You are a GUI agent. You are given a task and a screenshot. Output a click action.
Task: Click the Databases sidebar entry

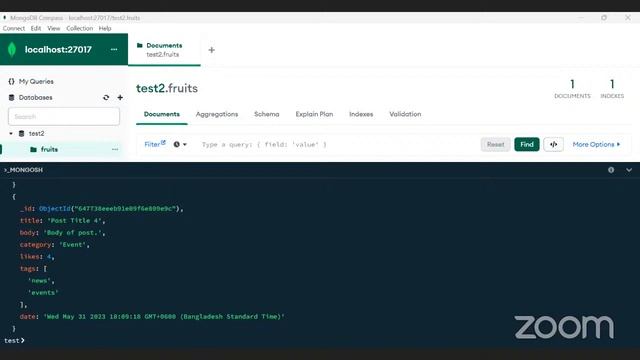(x=36, y=98)
